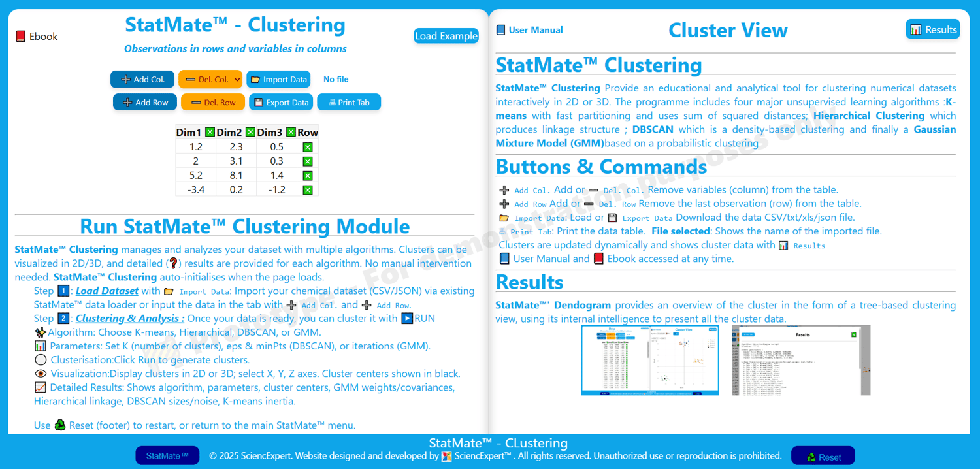The height and width of the screenshot is (469, 980).
Task: Click the 'Buttons & Commands' heading
Action: click(601, 167)
